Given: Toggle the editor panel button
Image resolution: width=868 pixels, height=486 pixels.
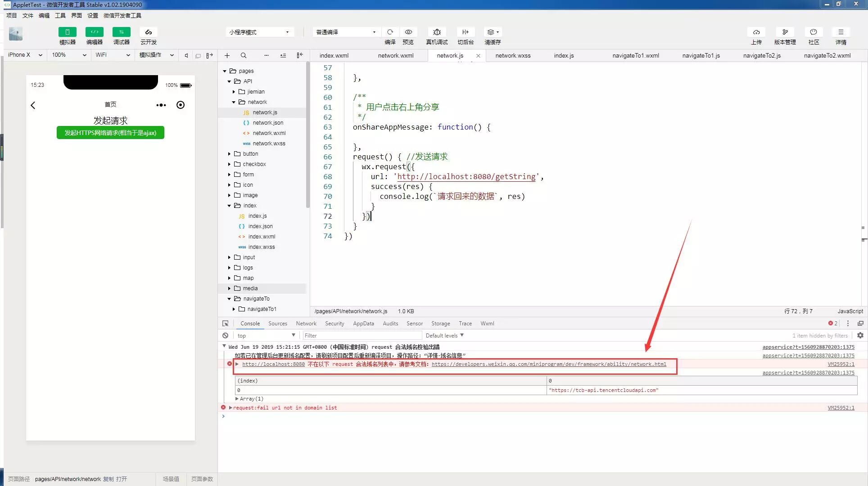Looking at the screenshot, I should (94, 32).
